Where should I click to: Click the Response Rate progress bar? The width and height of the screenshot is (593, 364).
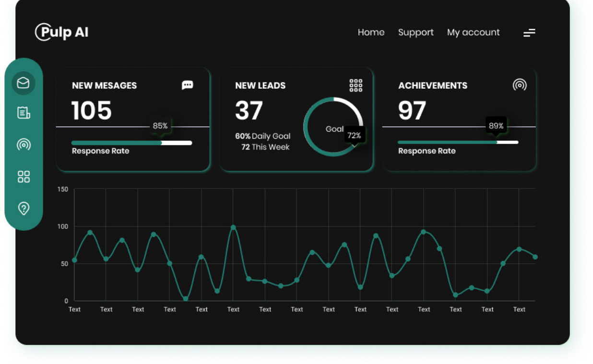click(x=131, y=142)
